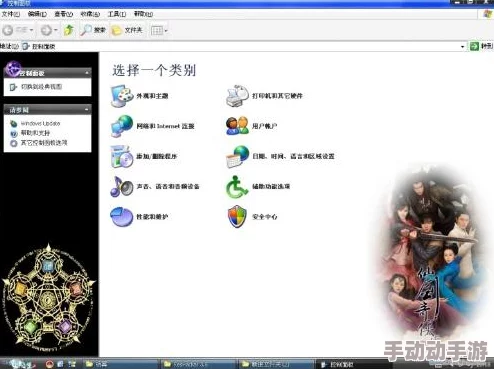Image resolution: width=494 pixels, height=369 pixels.
Task: Click the 帮助和支持 link text
Action: (x=35, y=133)
